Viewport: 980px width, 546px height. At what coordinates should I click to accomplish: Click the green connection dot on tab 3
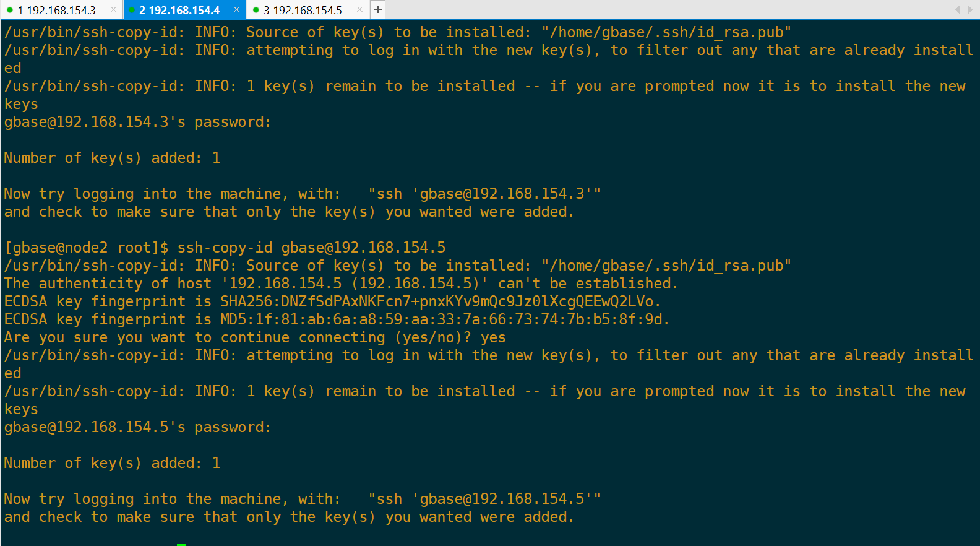[256, 10]
